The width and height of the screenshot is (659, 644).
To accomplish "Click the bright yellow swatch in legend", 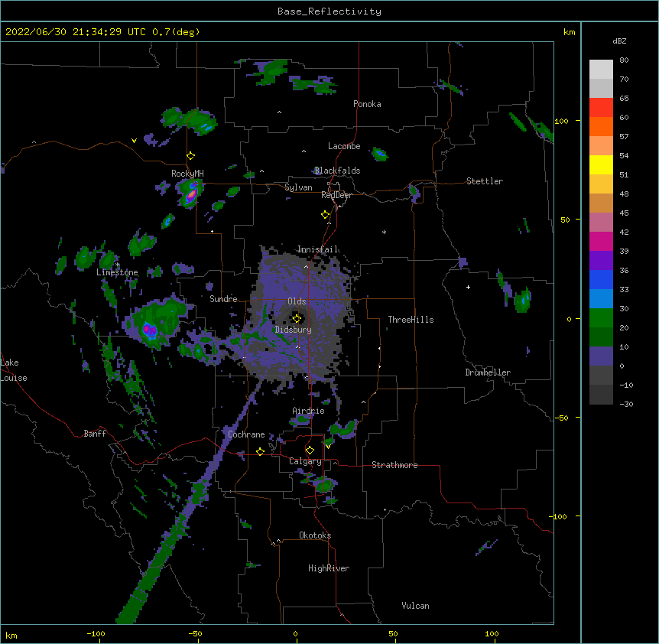I will 601,164.
